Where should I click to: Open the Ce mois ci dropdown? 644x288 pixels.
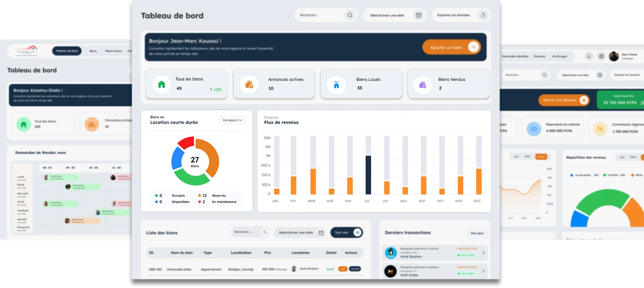pyautogui.click(x=232, y=120)
